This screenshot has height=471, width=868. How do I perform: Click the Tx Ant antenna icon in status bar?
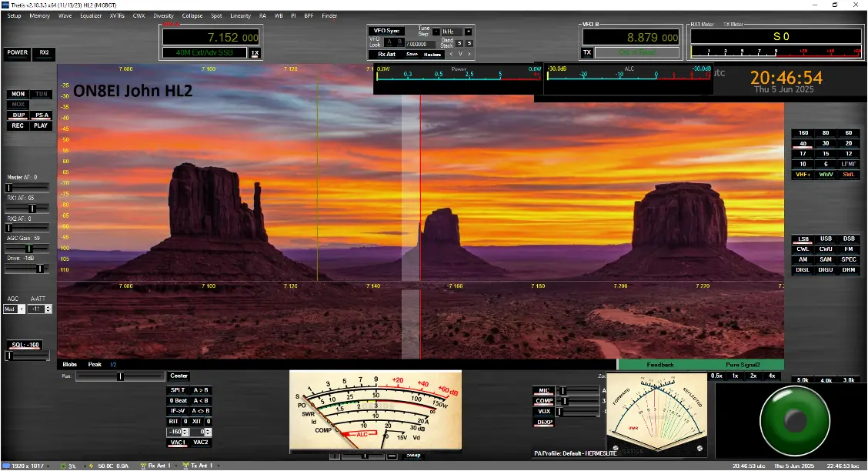coord(184,466)
